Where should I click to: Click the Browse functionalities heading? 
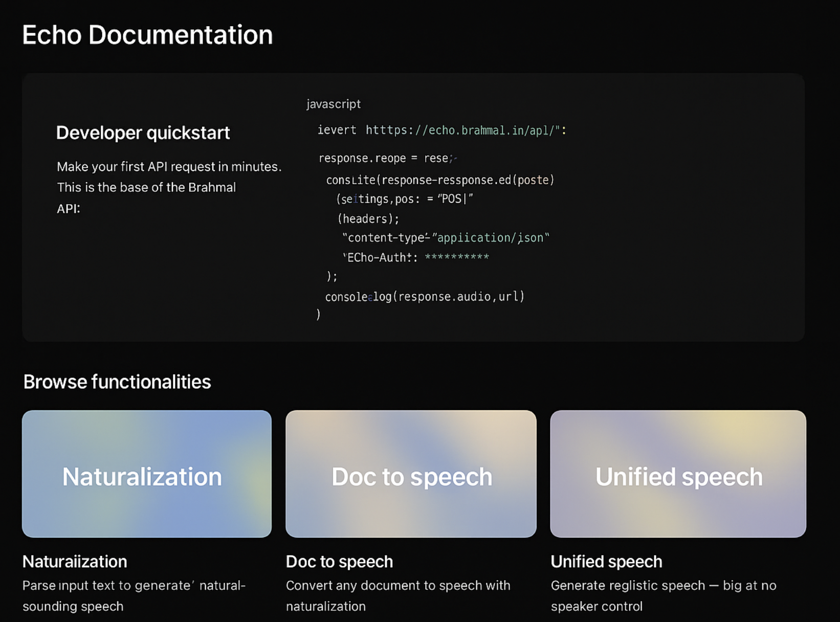point(117,382)
